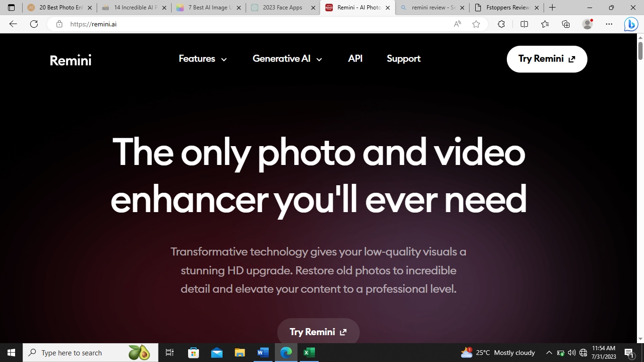The image size is (644, 362).
Task: Click the page vertical scrollbar thumb
Action: click(x=640, y=50)
